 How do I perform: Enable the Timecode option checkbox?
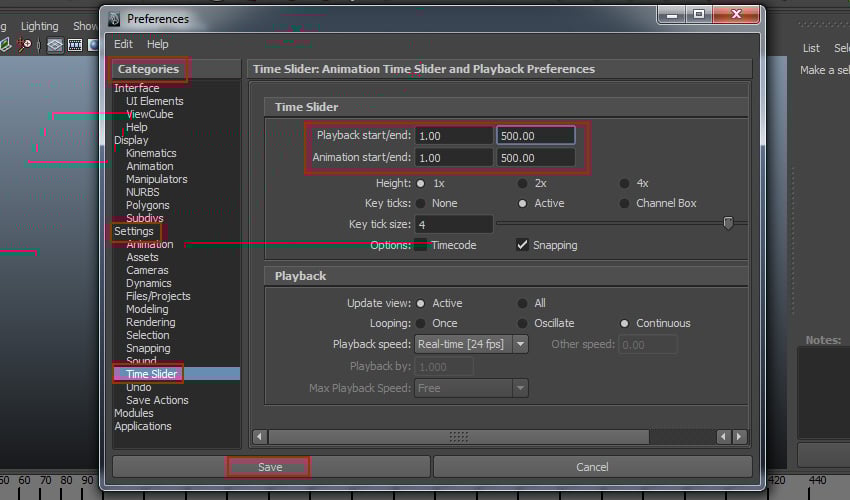click(421, 245)
